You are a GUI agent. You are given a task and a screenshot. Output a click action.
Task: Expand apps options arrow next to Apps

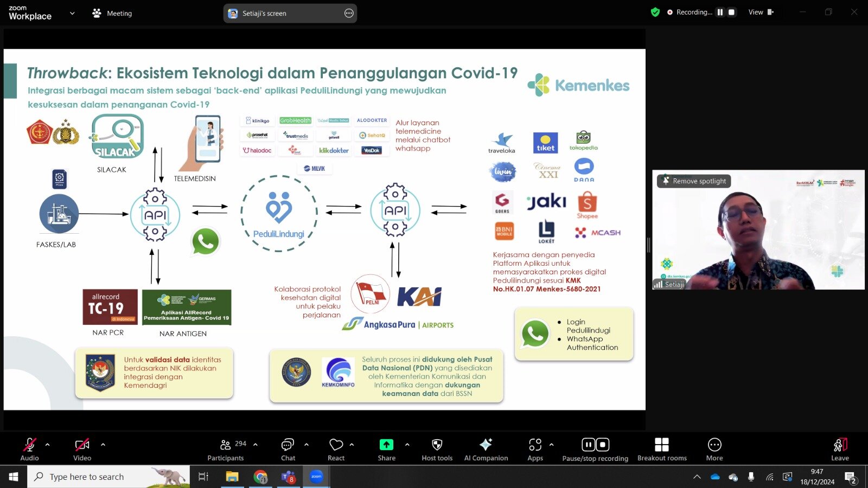point(551,445)
